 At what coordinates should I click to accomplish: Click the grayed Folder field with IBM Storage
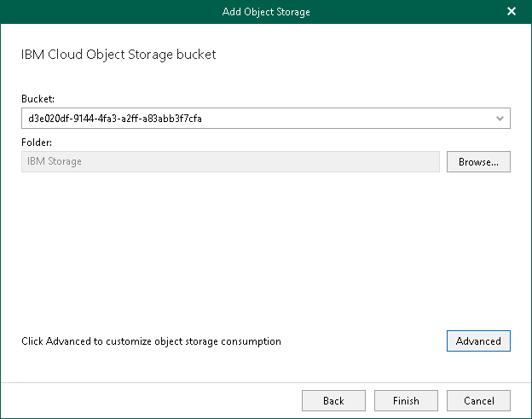230,161
